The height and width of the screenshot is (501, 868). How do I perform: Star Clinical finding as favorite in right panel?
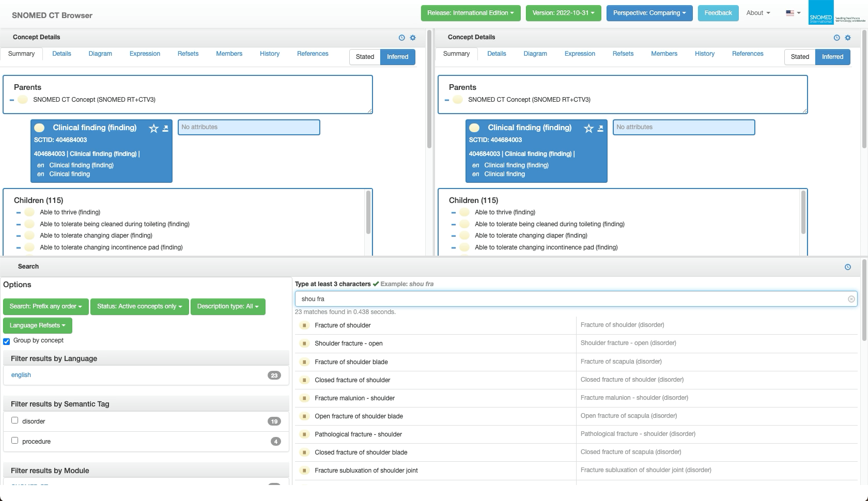pos(588,129)
